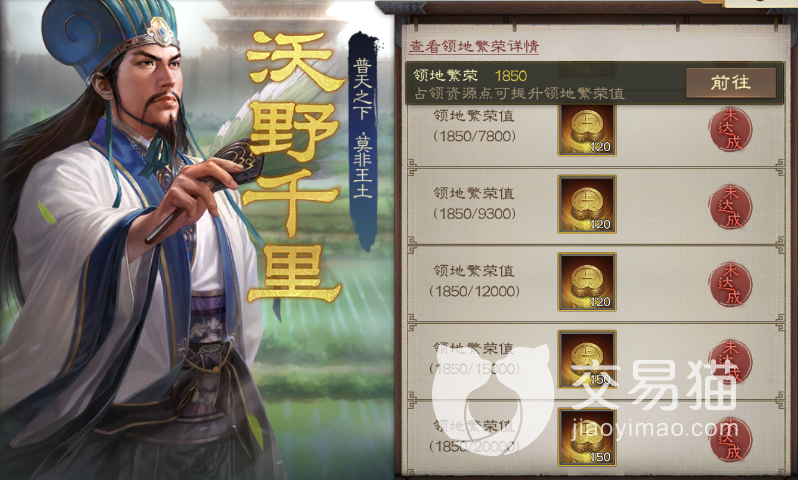Select the 领地繁荣值 1850/9300 row
798x480 pixels.
pos(594,205)
